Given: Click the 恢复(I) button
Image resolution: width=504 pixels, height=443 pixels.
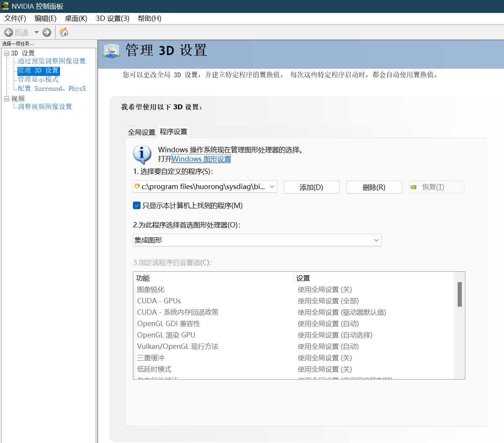Looking at the screenshot, I should point(437,187).
